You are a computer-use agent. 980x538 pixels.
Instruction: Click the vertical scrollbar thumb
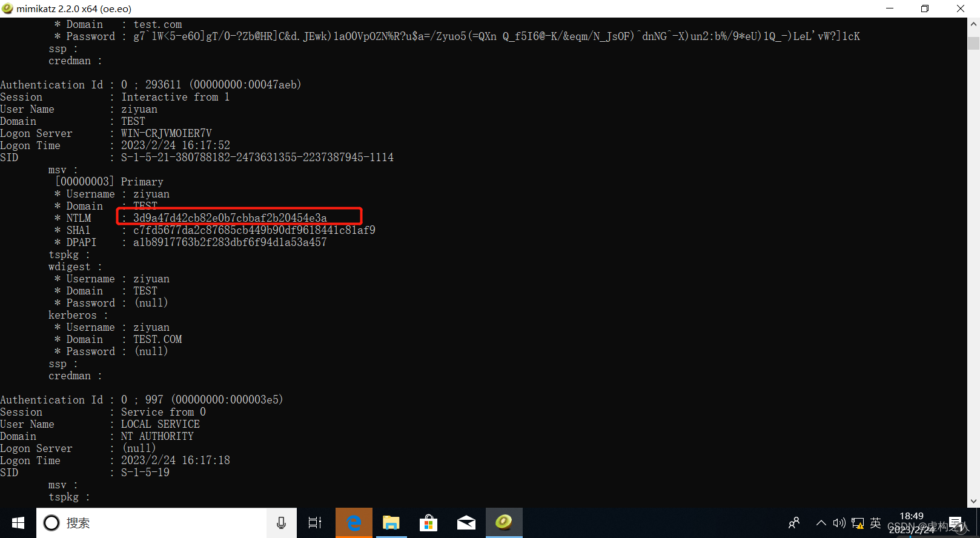973,43
